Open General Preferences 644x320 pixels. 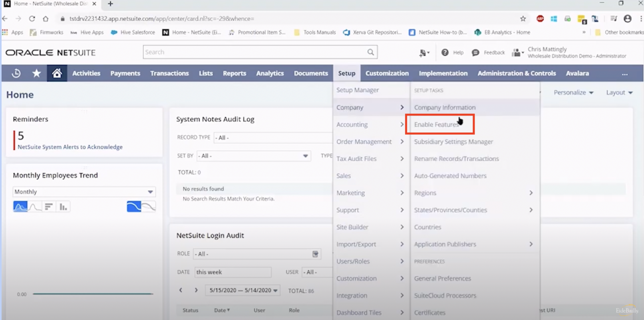[443, 278]
